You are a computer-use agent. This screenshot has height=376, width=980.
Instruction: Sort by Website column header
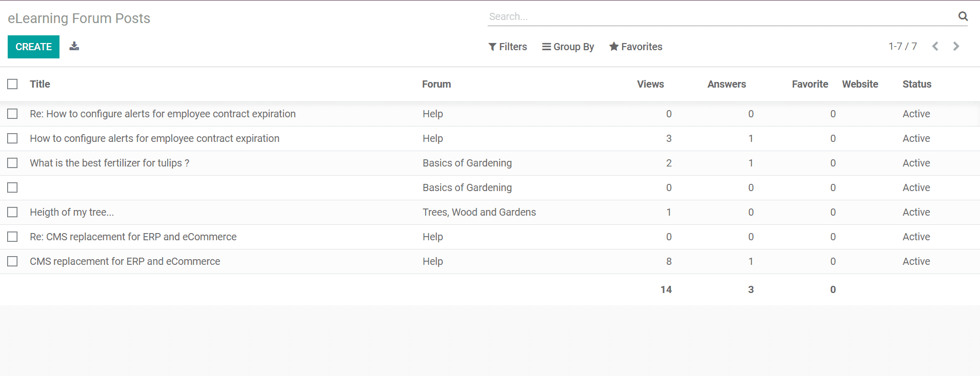click(860, 84)
